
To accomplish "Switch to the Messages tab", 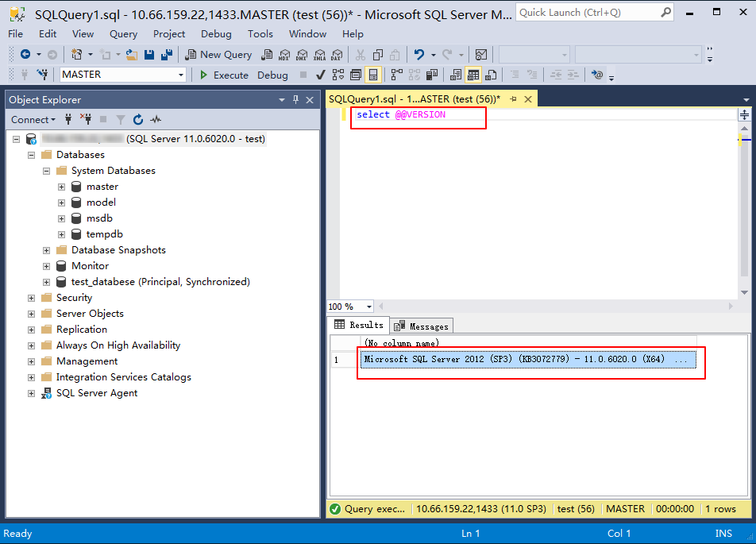I will 421,326.
